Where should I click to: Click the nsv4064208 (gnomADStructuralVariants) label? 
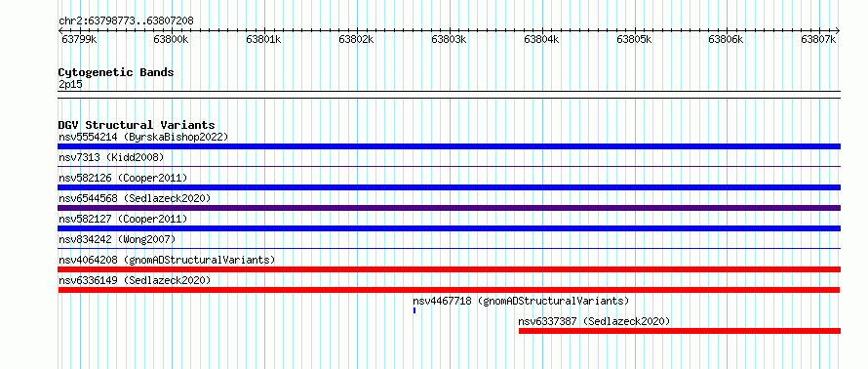click(167, 260)
